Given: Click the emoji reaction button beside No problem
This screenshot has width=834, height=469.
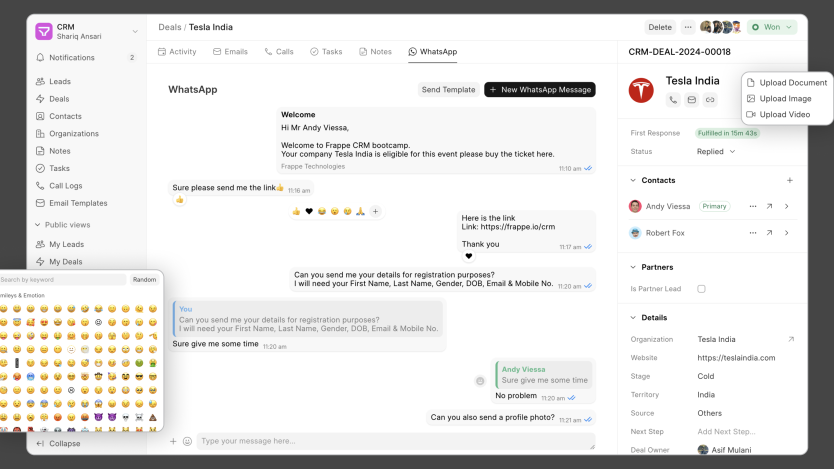Looking at the screenshot, I should coord(480,381).
